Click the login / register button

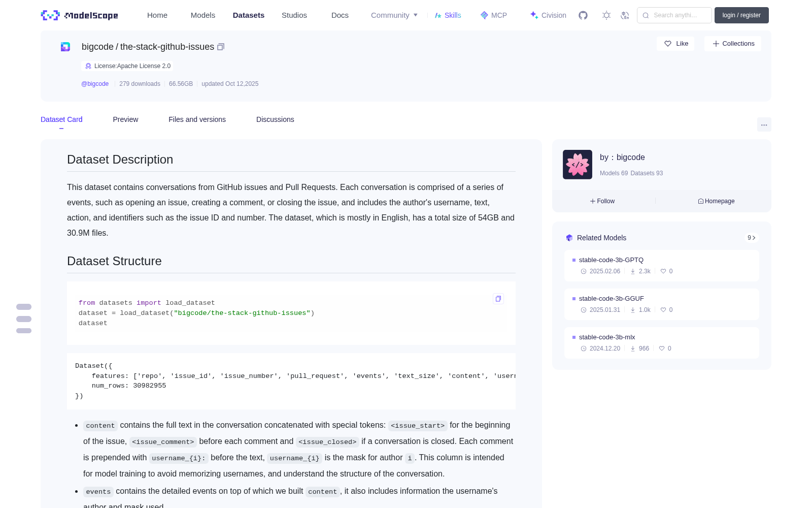click(741, 15)
